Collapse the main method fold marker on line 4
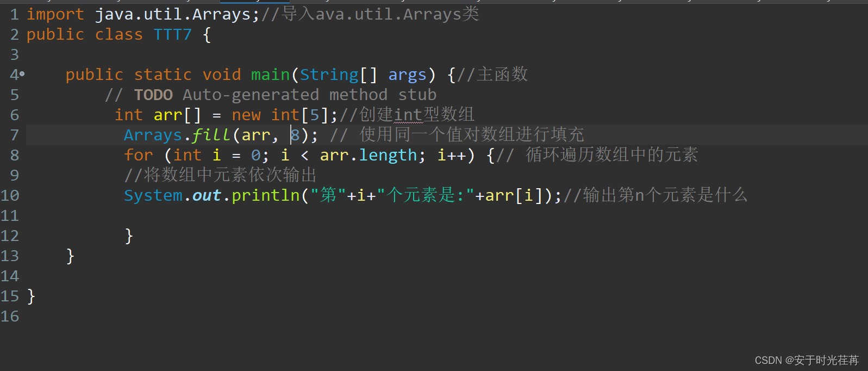 [22, 73]
